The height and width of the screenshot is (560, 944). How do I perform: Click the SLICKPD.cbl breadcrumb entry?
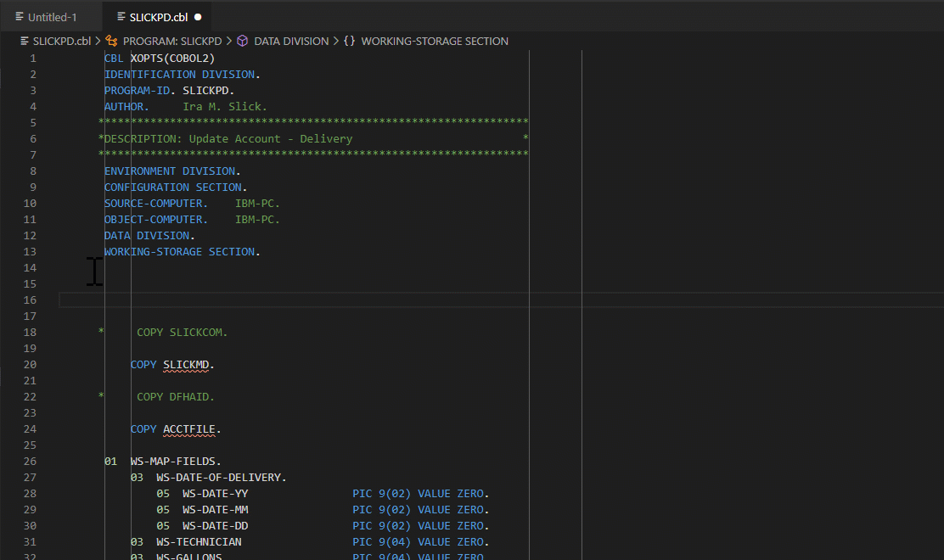(x=61, y=41)
